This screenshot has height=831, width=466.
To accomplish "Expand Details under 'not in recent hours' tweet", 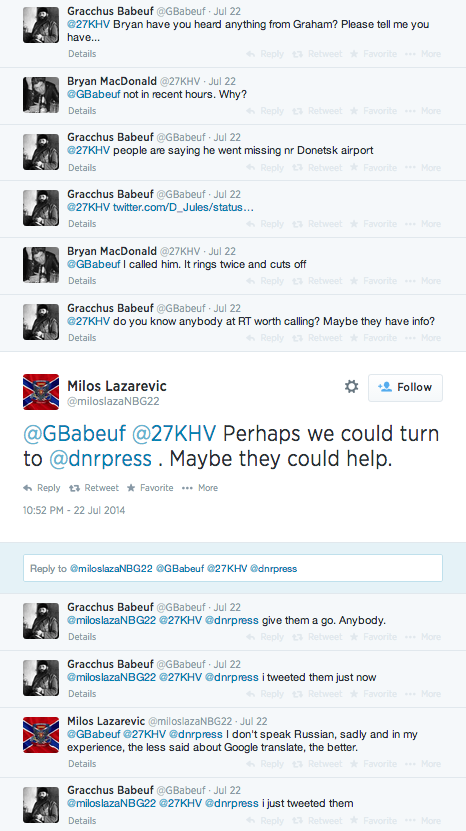I will 82,111.
